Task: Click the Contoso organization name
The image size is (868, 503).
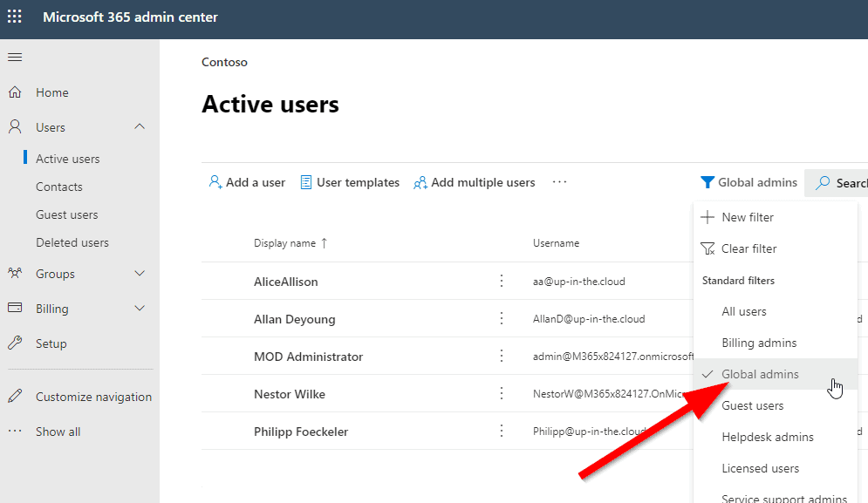Action: tap(224, 62)
